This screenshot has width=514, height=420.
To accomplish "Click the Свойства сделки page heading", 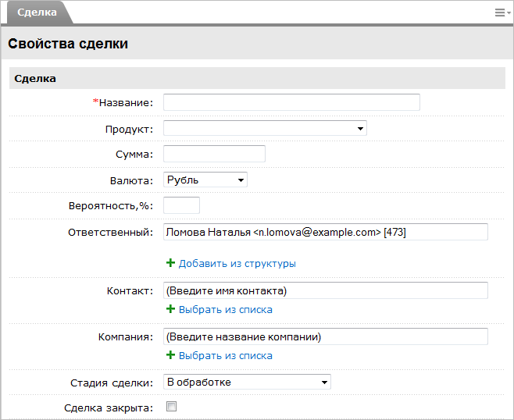I will coord(68,44).
